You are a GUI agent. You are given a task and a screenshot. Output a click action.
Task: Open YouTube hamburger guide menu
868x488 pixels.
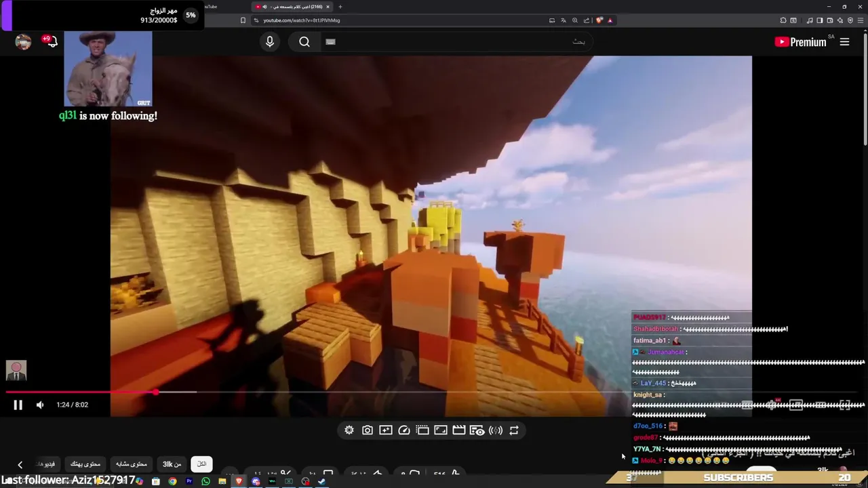844,42
